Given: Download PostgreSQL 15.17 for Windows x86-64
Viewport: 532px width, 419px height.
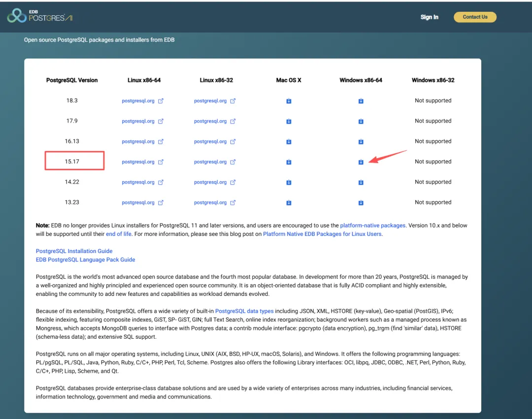Looking at the screenshot, I should click(x=361, y=162).
